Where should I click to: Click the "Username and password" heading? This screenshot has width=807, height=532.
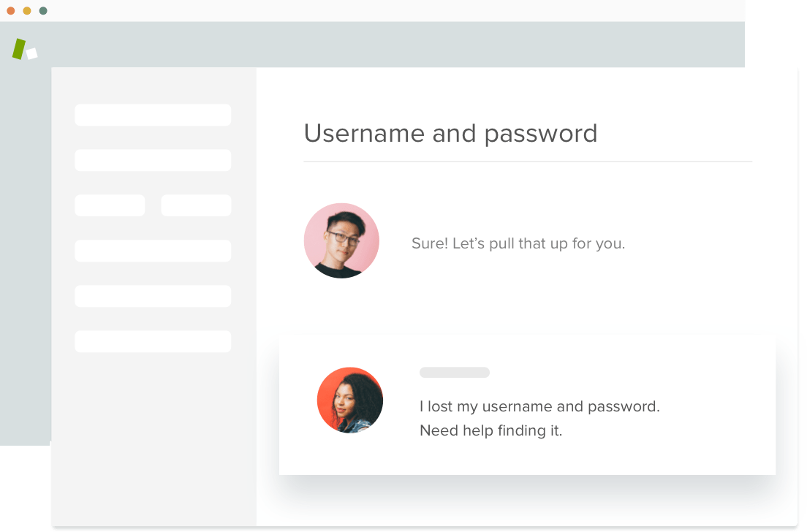(450, 133)
